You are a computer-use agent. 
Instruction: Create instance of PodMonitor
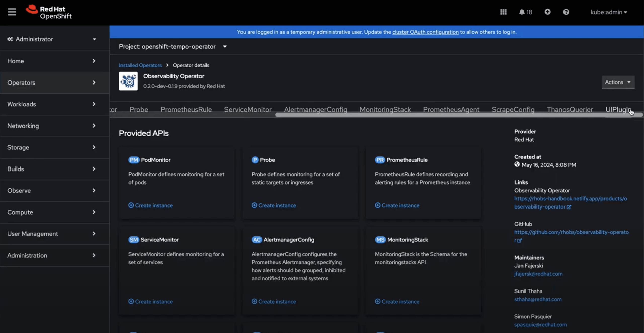[150, 205]
